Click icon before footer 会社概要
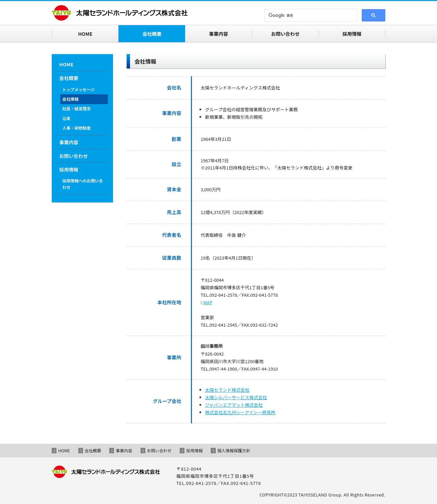Viewport: 437px width, 504px height. point(81,451)
